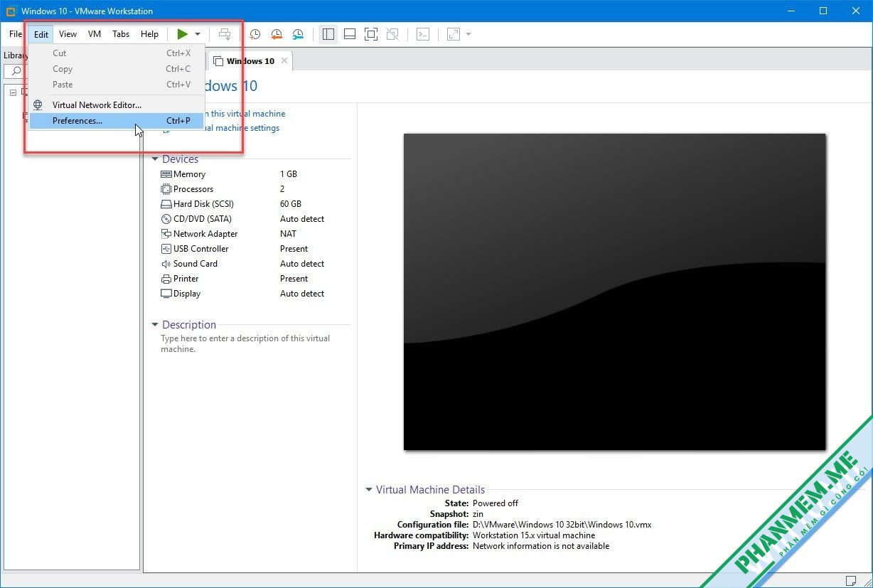873x588 pixels.
Task: Click the Virtual Network Editor globe icon
Action: pos(38,105)
